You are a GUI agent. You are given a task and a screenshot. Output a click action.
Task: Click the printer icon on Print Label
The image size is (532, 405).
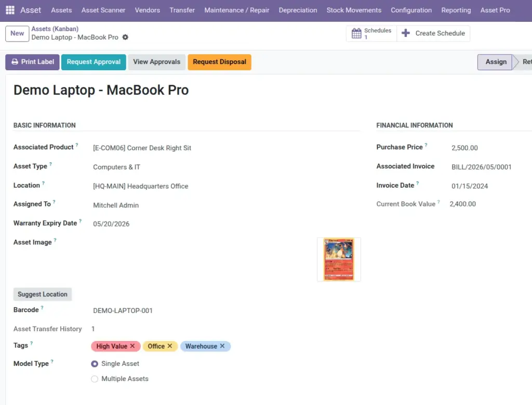pos(15,62)
